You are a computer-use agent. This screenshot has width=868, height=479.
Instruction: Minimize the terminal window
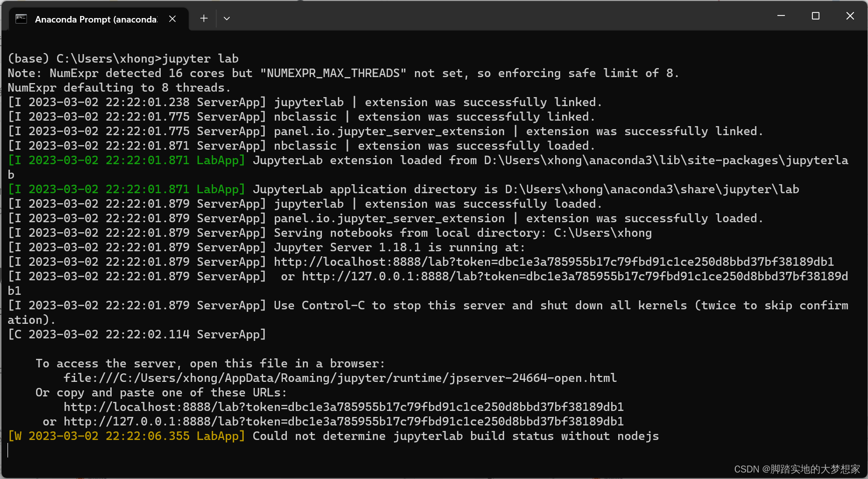[x=781, y=16]
